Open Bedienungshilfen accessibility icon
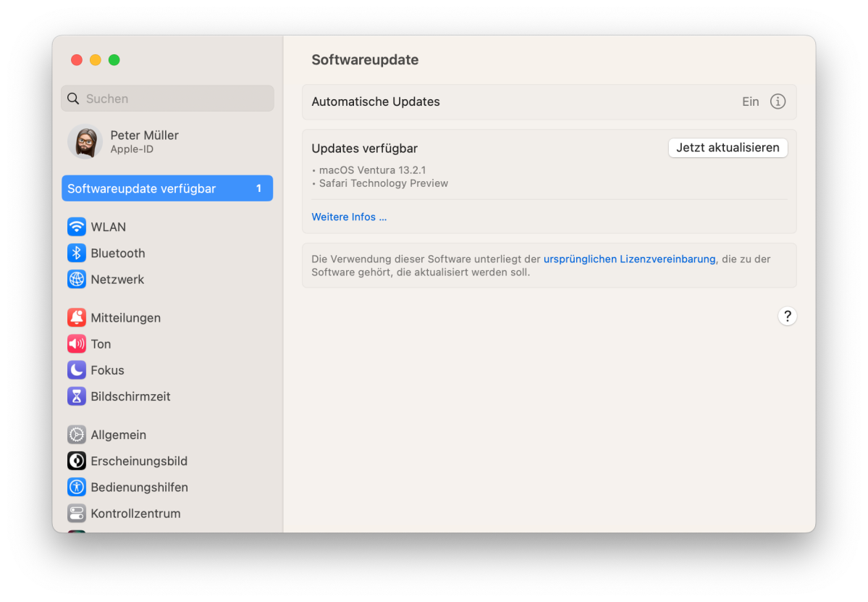The height and width of the screenshot is (602, 868). [x=77, y=487]
